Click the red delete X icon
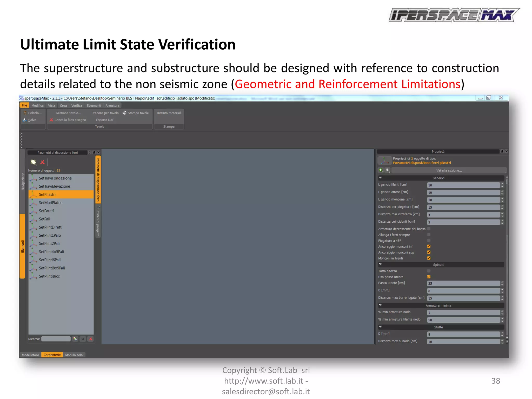532x399 pixels. [x=42, y=162]
